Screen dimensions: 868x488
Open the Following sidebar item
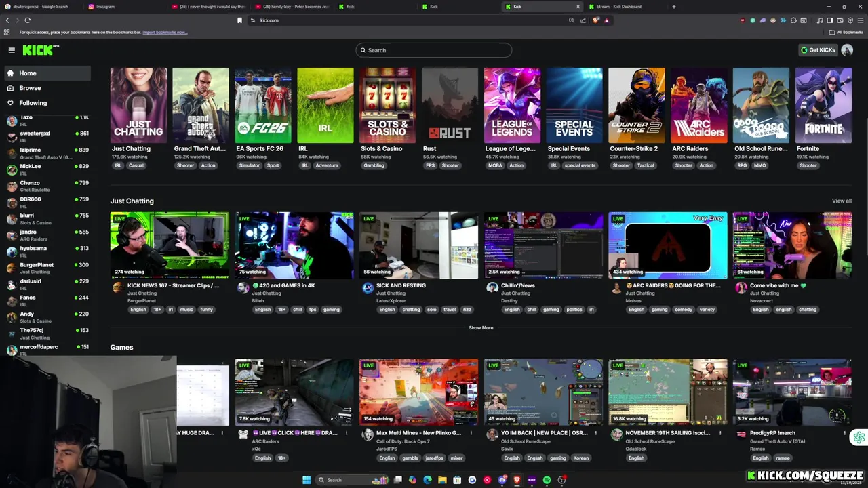point(46,103)
